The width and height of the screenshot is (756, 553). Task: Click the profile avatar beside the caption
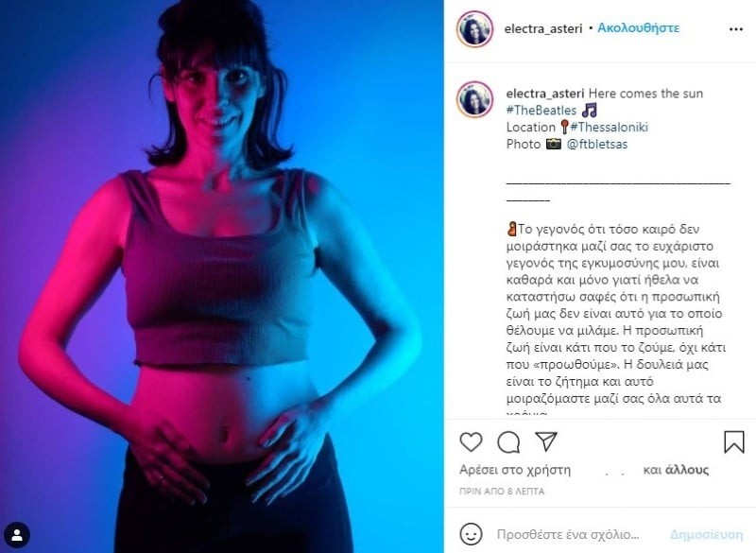pos(474,100)
